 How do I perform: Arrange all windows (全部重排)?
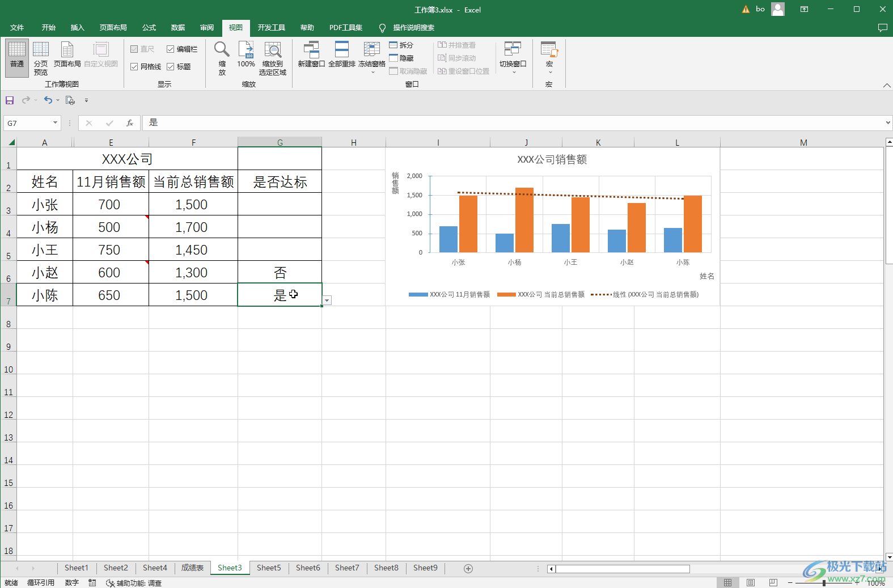342,54
